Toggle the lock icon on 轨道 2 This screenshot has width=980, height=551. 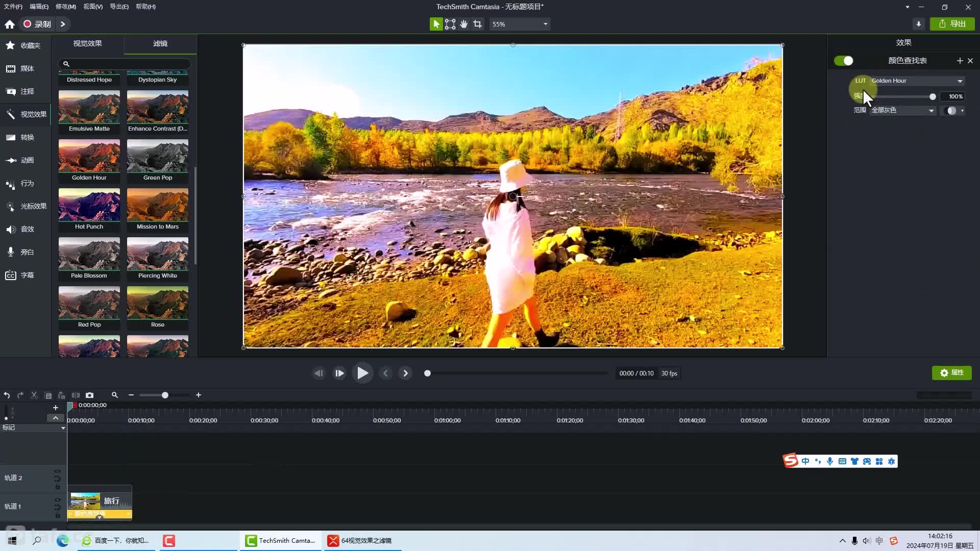tap(58, 487)
